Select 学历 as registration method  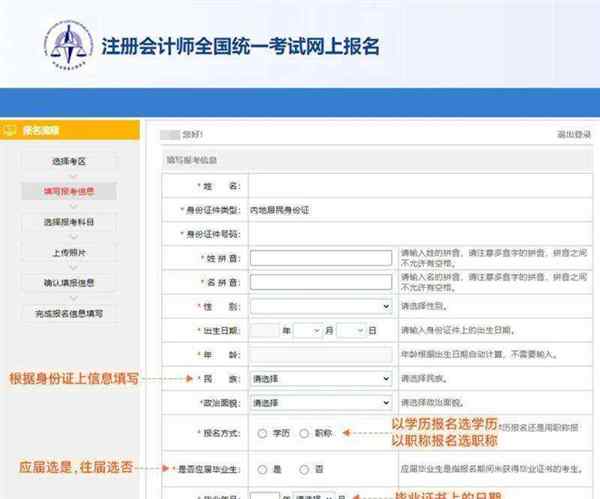click(262, 433)
